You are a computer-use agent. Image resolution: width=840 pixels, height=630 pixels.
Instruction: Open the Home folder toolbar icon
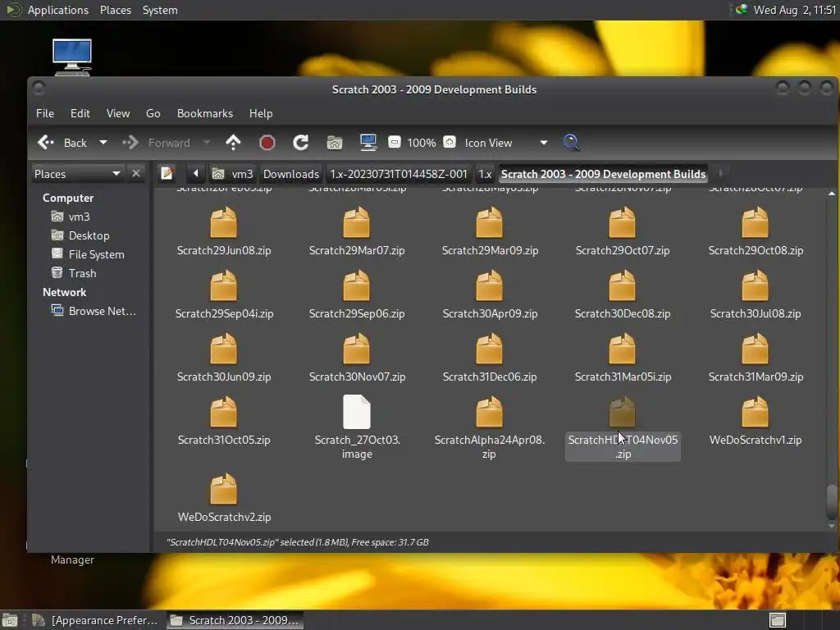tap(335, 143)
